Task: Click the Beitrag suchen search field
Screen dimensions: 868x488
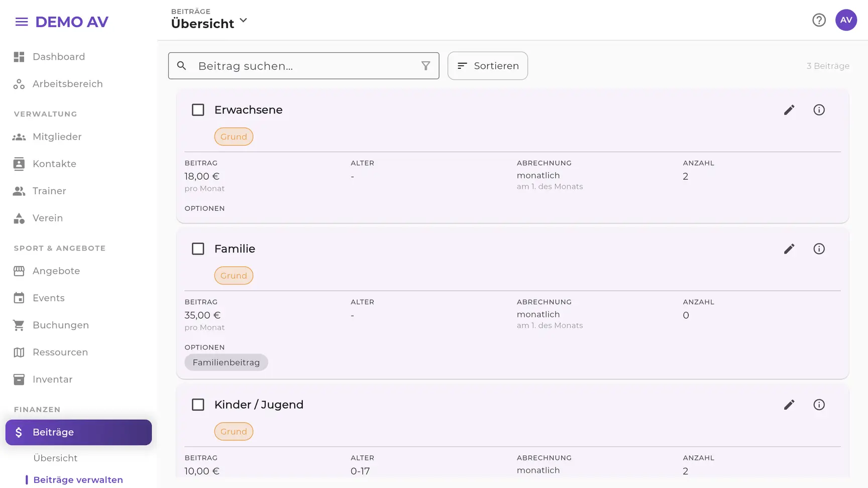Action: tap(303, 66)
